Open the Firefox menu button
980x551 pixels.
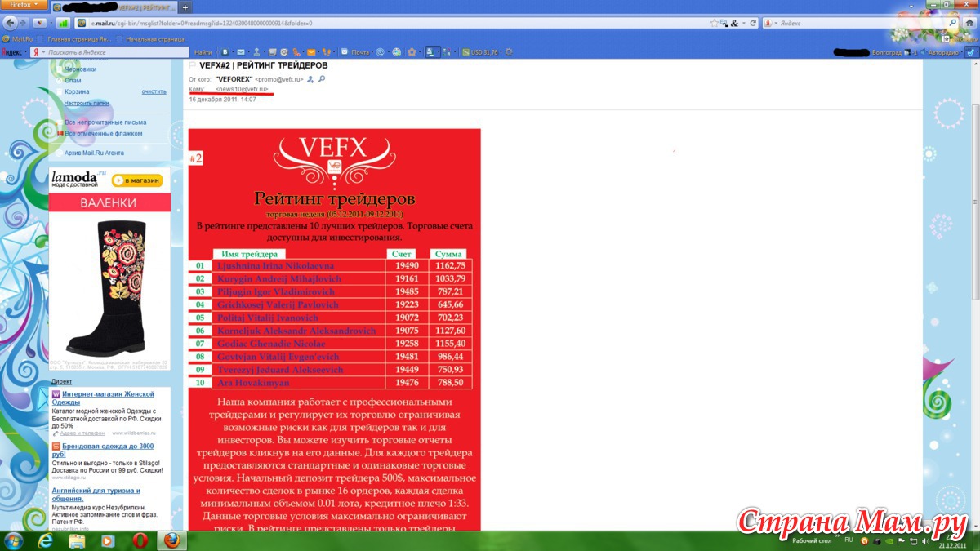click(24, 5)
